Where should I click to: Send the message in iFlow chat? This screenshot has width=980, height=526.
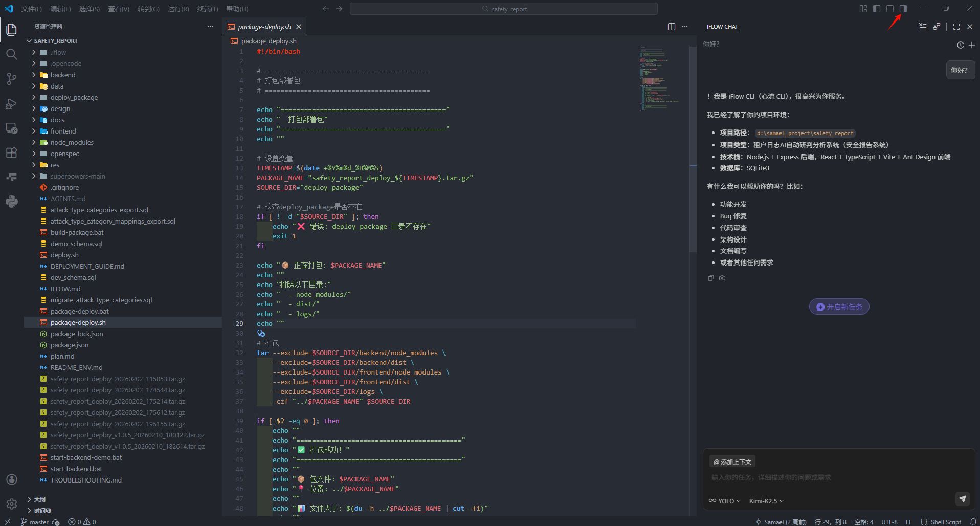tap(962, 499)
